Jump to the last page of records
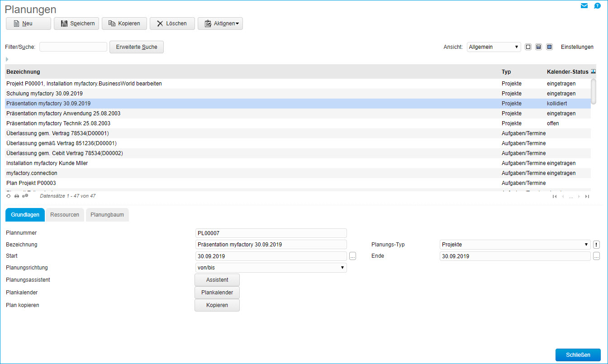This screenshot has height=364, width=608. [587, 196]
